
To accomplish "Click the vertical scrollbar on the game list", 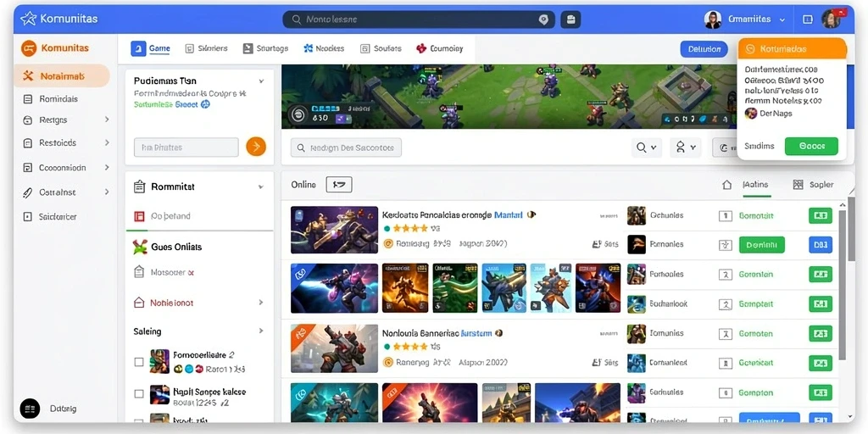I will tap(843, 285).
